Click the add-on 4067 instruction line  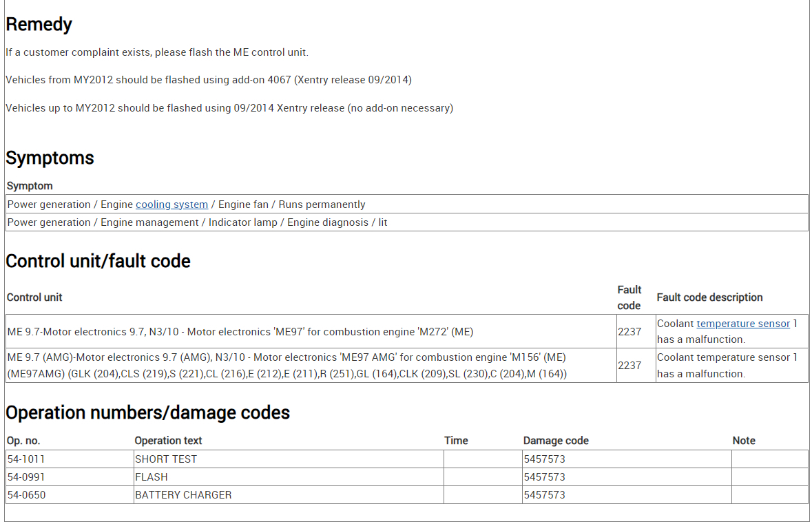coord(209,80)
